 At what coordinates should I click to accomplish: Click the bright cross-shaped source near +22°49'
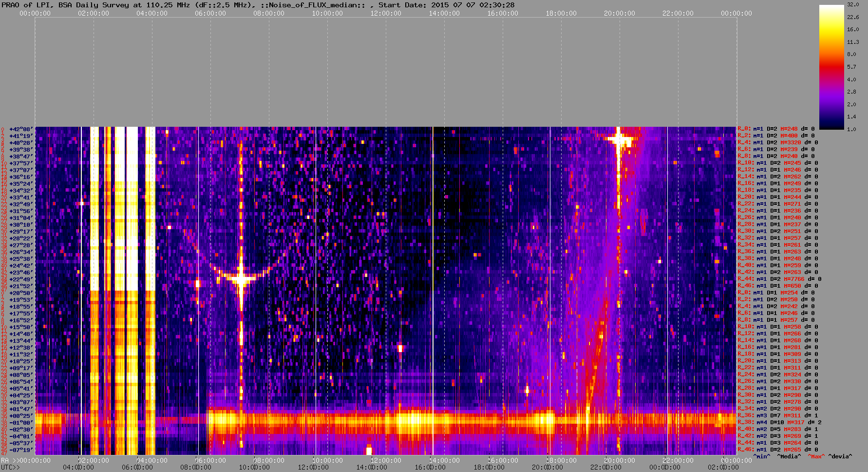point(241,279)
